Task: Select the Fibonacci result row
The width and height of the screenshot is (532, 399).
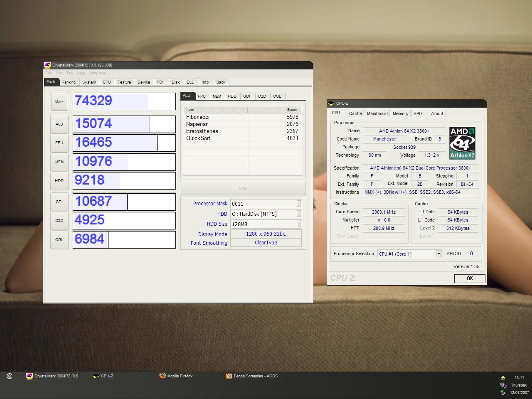Action: (242, 117)
